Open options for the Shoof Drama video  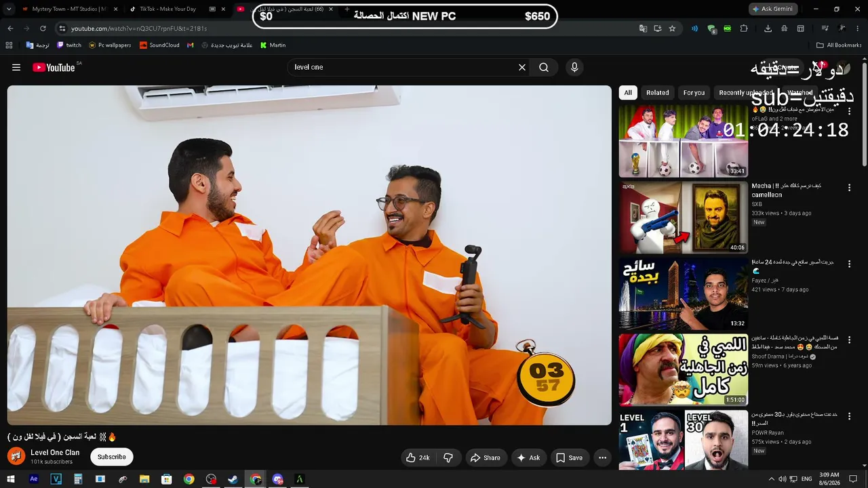click(849, 340)
